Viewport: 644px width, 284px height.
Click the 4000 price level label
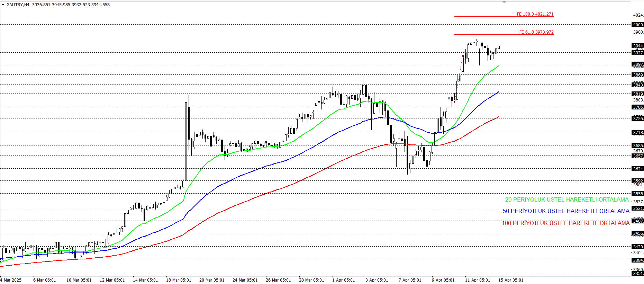(x=638, y=25)
